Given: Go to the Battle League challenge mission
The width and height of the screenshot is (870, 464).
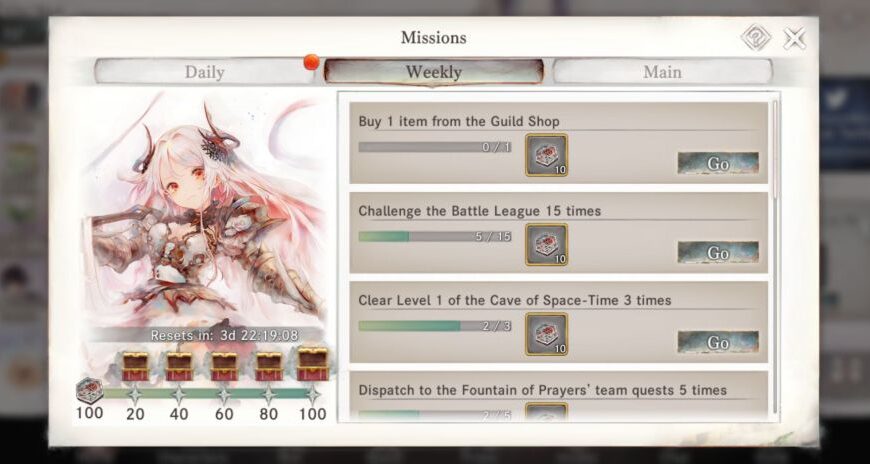Looking at the screenshot, I should pos(718,253).
